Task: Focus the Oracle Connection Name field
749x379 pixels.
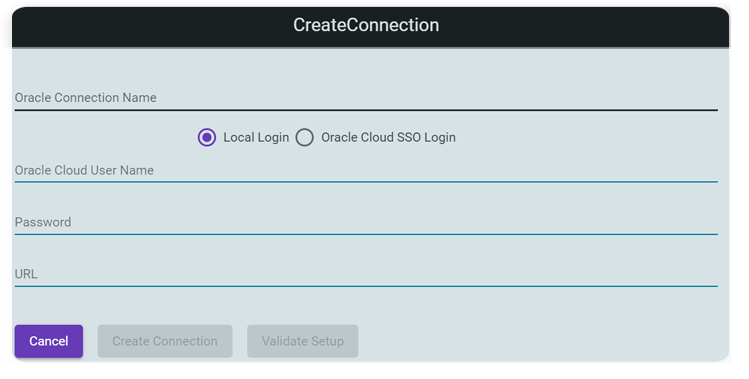Action: [366, 98]
